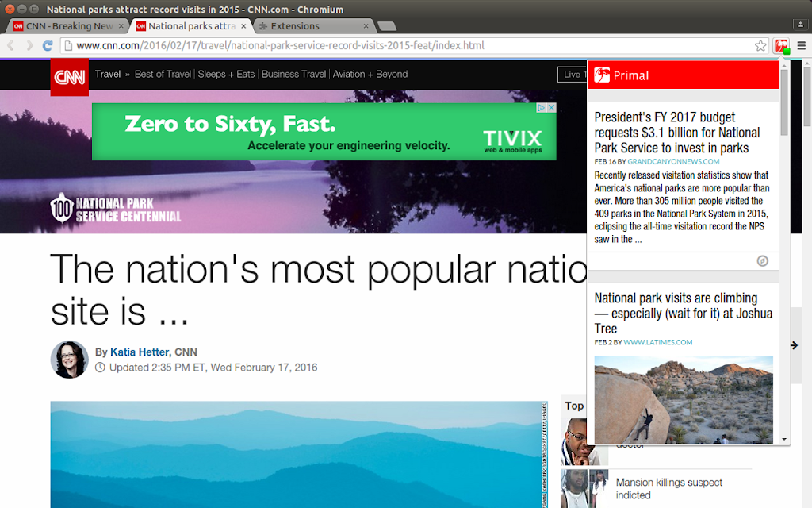The image size is (812, 508).
Task: Open the GRANDCANYONNEWS.COM source link
Action: [x=673, y=162]
